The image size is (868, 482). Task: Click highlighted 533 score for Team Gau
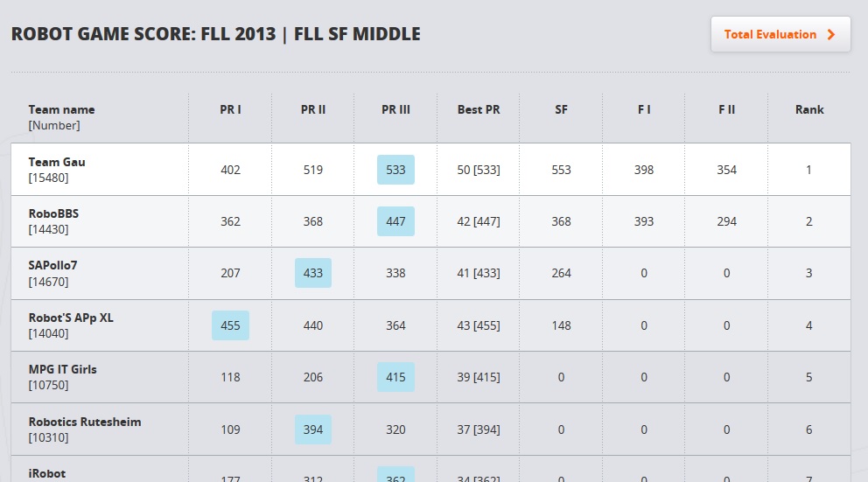[395, 170]
